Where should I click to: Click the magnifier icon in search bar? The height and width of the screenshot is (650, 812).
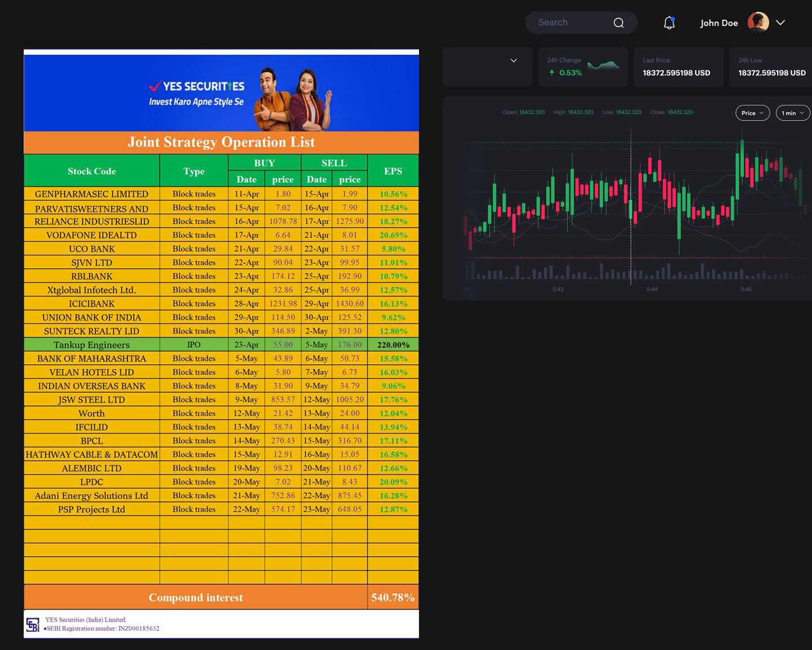click(x=619, y=23)
